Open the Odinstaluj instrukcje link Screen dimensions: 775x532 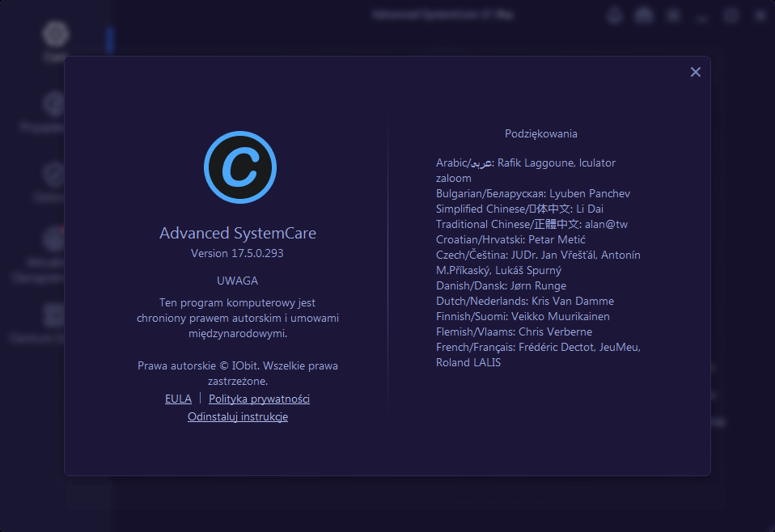(238, 416)
